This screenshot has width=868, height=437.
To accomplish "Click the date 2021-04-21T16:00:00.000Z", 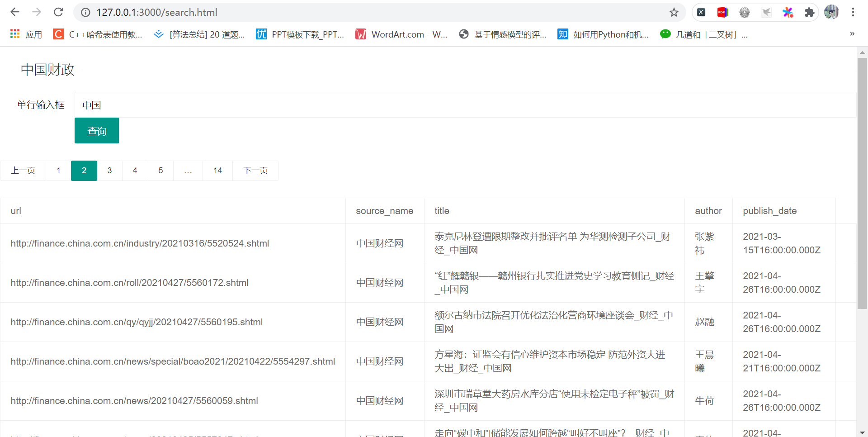I will pos(782,361).
